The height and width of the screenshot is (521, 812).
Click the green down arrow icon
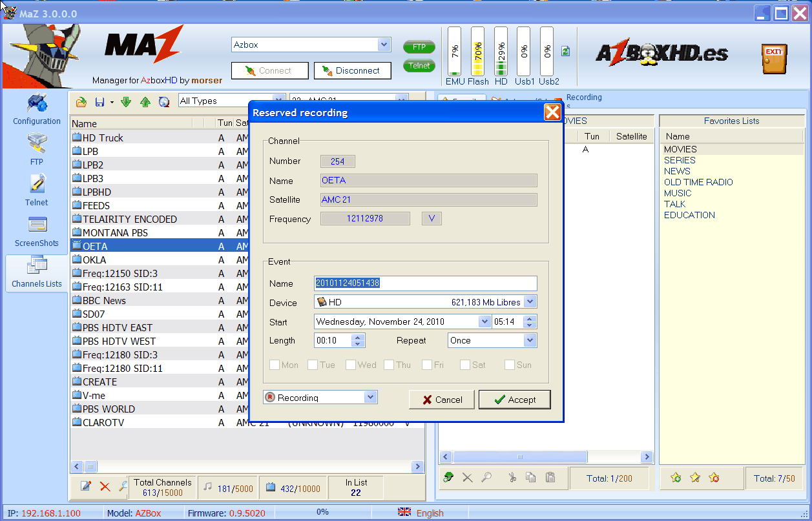point(126,101)
